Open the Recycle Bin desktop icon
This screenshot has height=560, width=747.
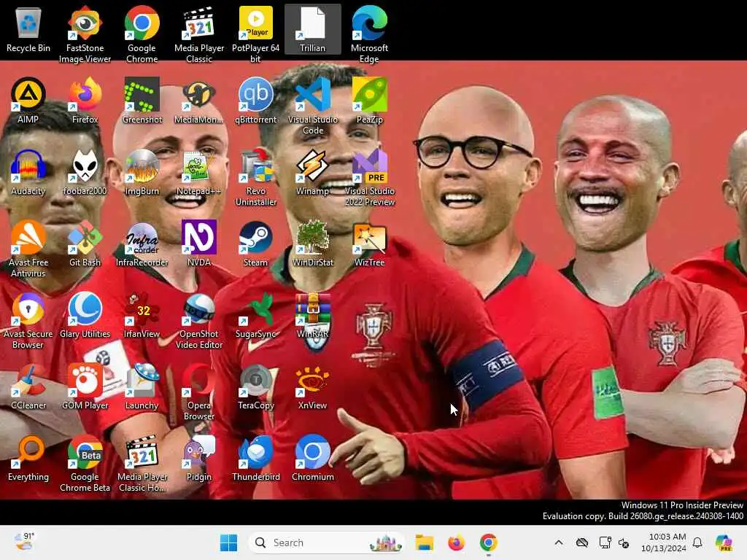click(x=28, y=29)
